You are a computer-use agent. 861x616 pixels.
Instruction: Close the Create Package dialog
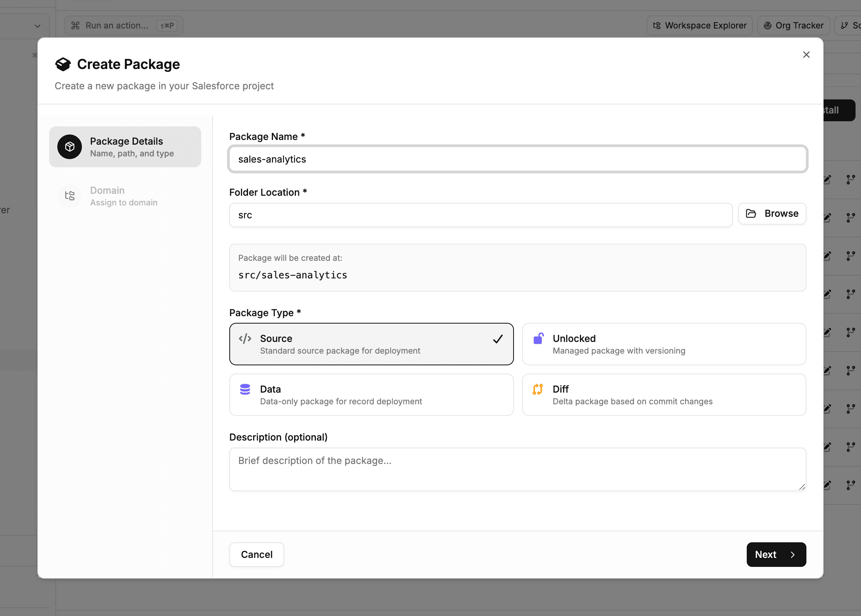click(806, 55)
